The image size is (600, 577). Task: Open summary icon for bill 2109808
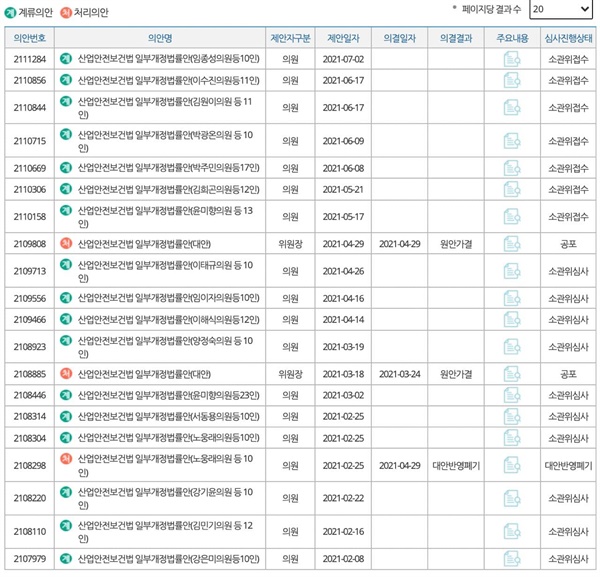(512, 244)
